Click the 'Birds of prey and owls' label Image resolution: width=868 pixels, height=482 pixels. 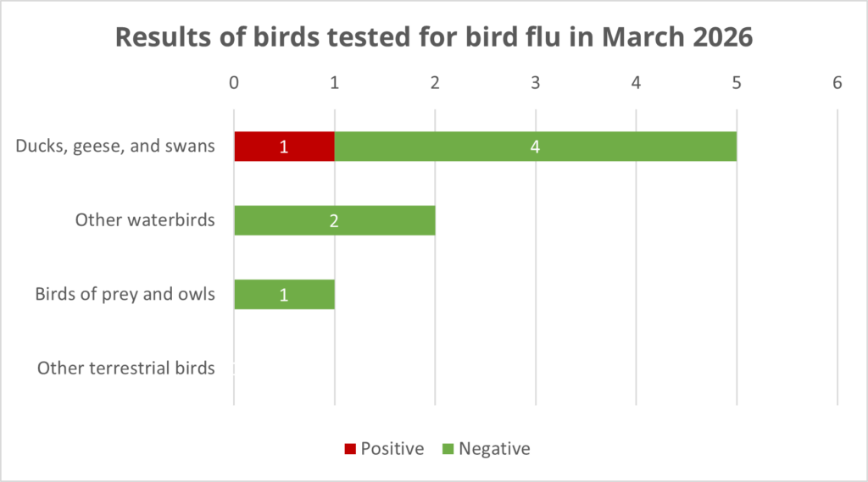125,295
